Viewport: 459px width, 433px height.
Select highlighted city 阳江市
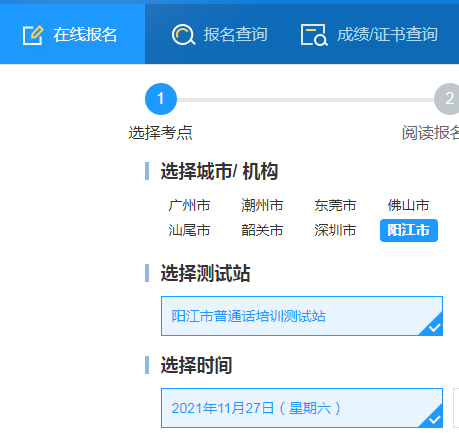tap(409, 230)
